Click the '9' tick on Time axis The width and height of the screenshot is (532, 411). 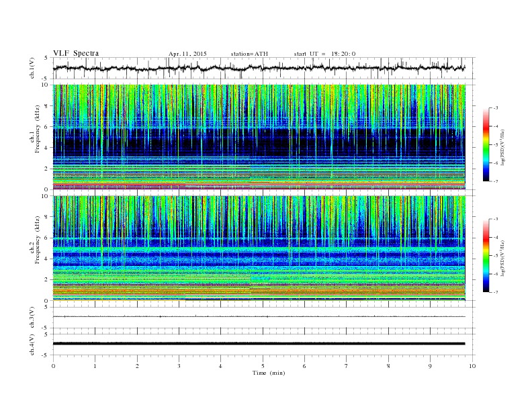coord(430,366)
